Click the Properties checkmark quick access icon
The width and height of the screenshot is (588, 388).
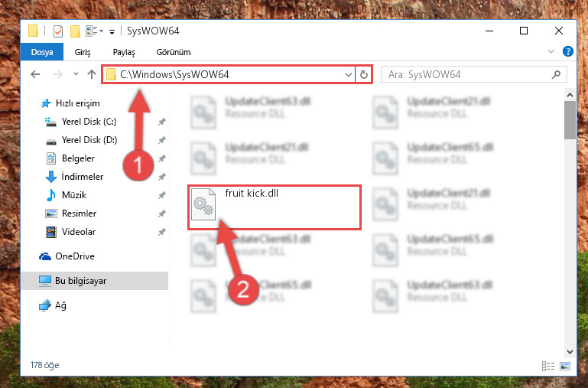[x=58, y=31]
